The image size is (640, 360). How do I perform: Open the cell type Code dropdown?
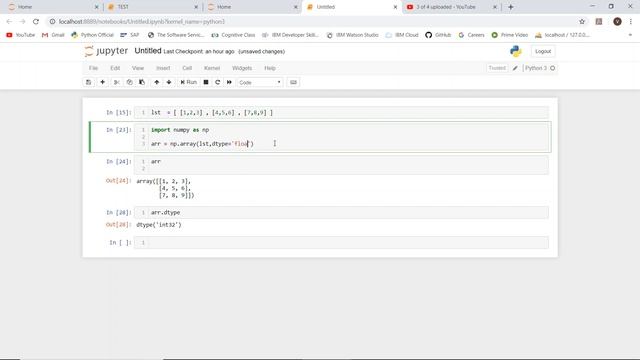(260, 82)
